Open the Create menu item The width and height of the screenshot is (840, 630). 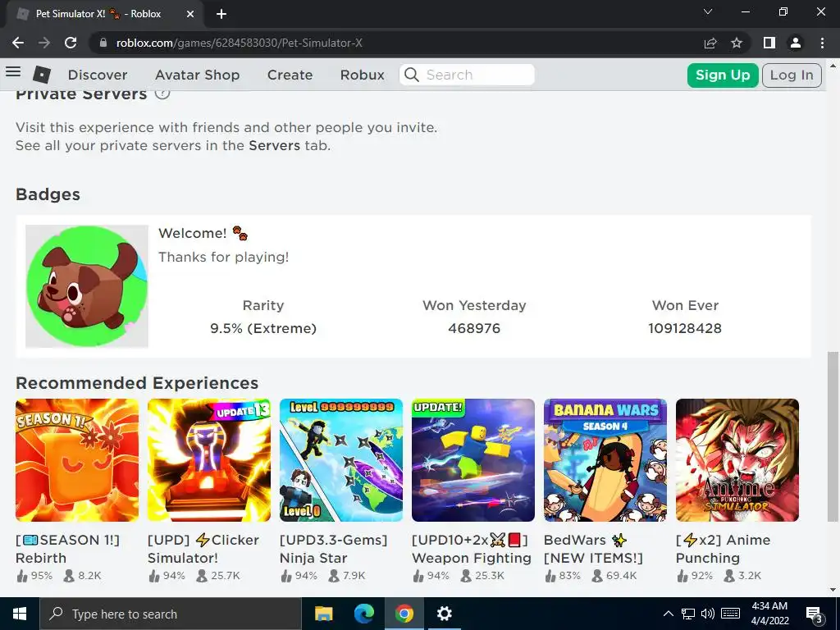pyautogui.click(x=290, y=75)
